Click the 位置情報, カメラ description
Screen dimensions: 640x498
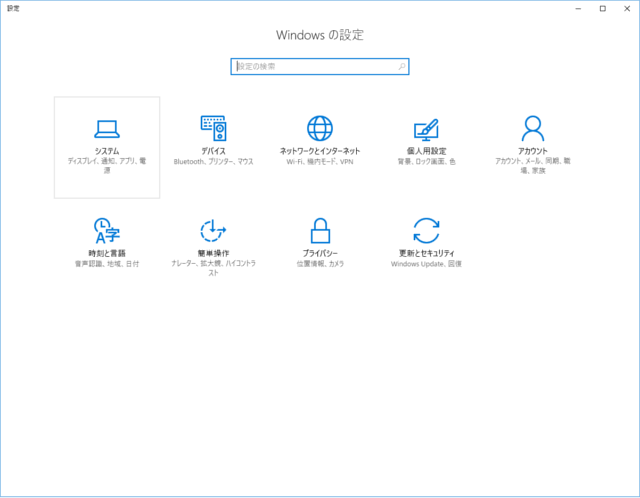[320, 264]
